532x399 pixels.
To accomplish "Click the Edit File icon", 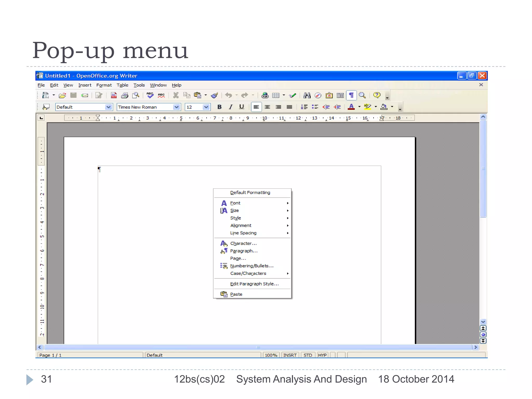I will [x=99, y=95].
